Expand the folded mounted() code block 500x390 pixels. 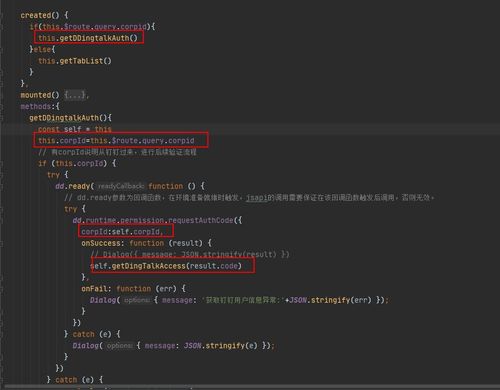coord(76,95)
